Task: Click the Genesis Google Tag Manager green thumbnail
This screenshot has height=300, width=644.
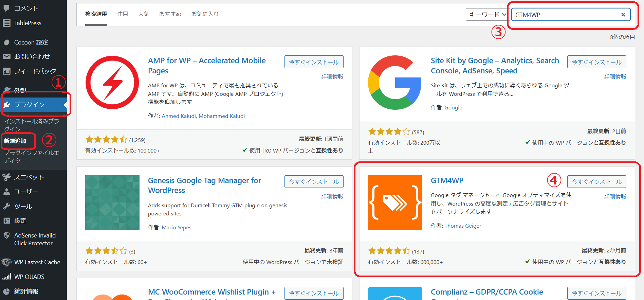Action: coord(112,202)
